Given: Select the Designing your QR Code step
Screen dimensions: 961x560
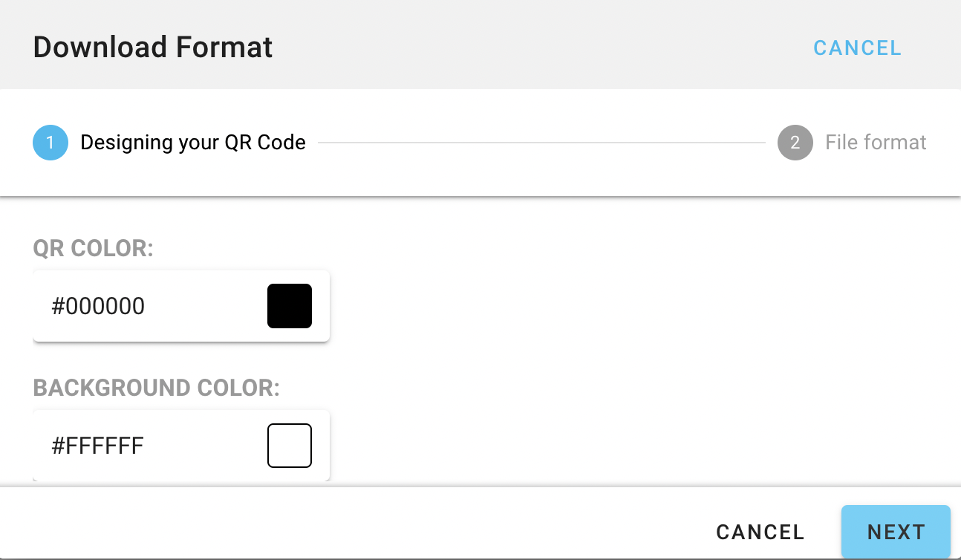Looking at the screenshot, I should click(x=193, y=143).
